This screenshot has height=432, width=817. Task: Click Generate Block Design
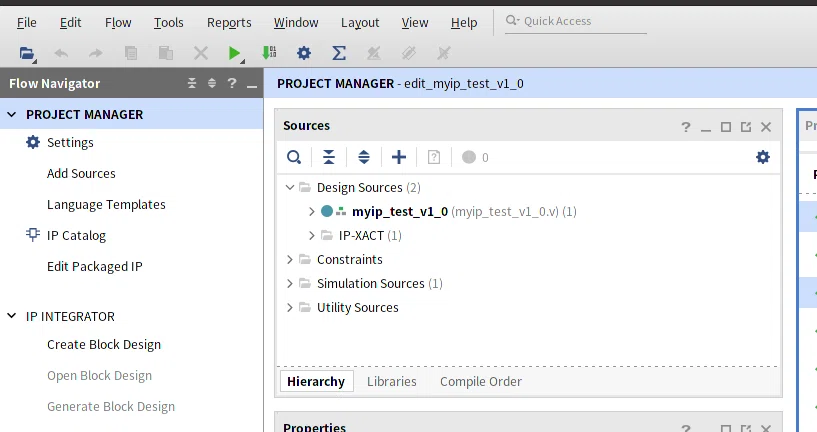point(111,406)
